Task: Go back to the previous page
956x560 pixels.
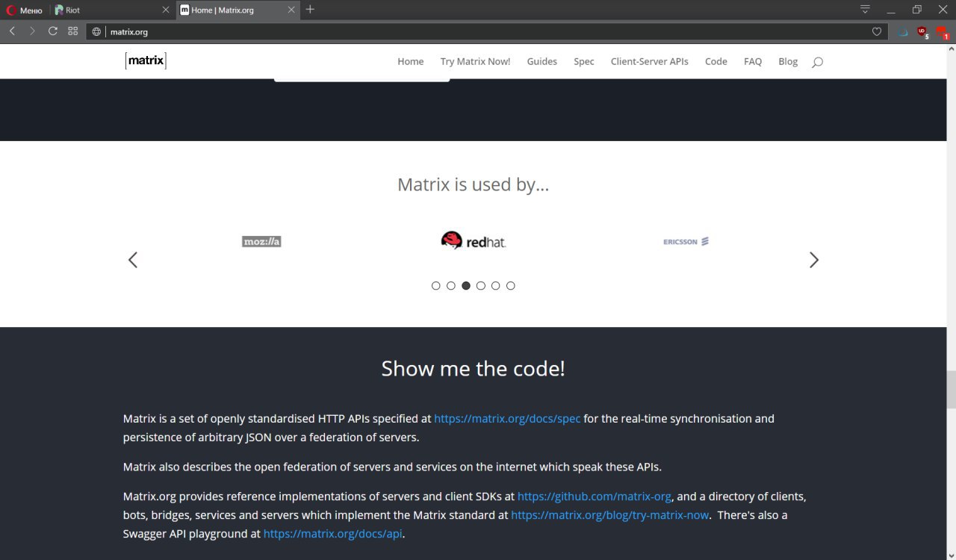Action: [x=12, y=31]
